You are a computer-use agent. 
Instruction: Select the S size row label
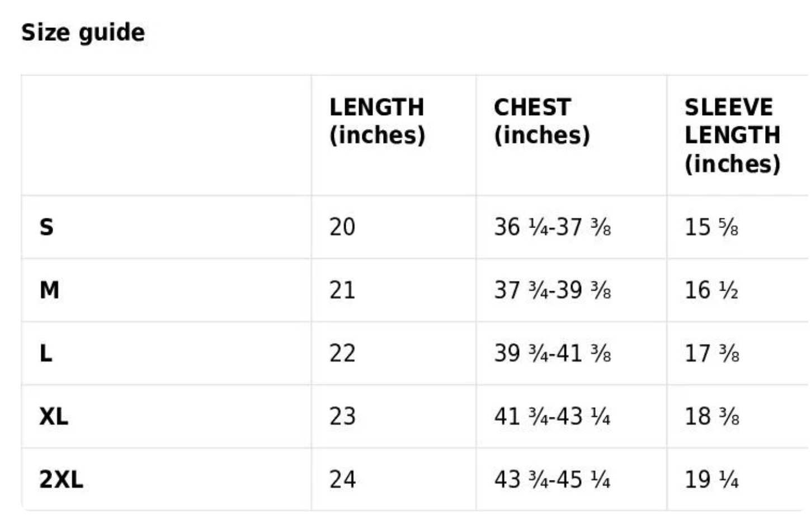(46, 227)
